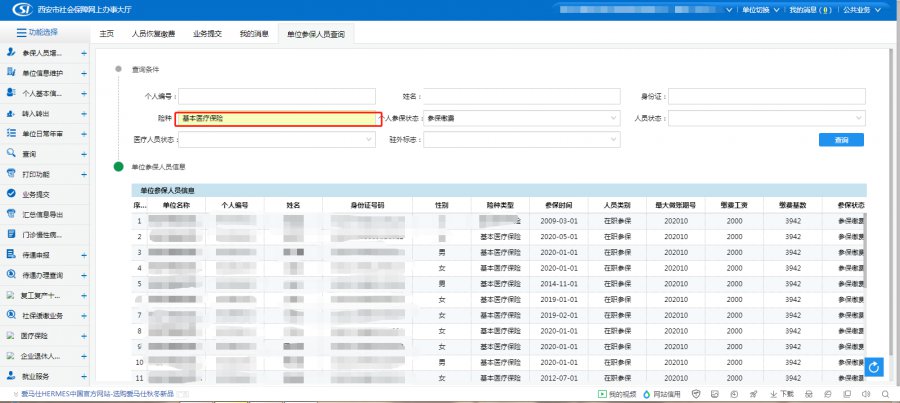The height and width of the screenshot is (403, 900).
Task: Expand the 就业服务 plus sign
Action: coord(84,376)
